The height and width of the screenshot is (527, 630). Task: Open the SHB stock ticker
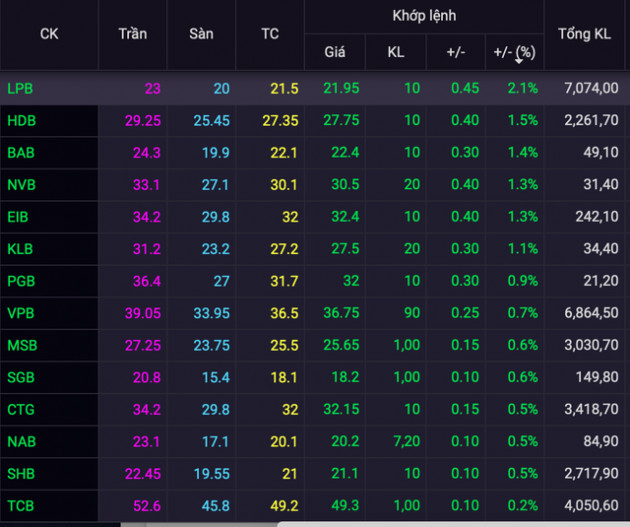[x=21, y=474]
